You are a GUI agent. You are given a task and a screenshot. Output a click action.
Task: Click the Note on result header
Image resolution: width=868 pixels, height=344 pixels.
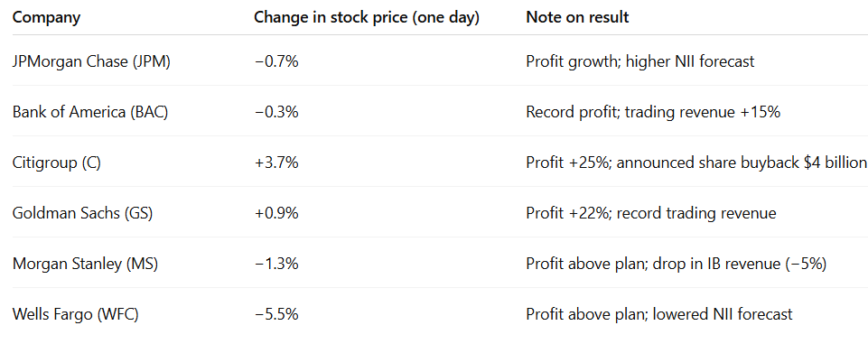pyautogui.click(x=577, y=17)
